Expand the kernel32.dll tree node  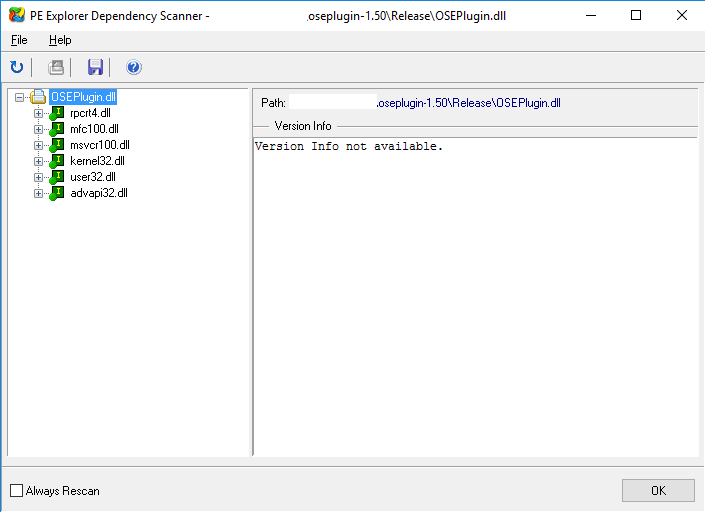(39, 161)
